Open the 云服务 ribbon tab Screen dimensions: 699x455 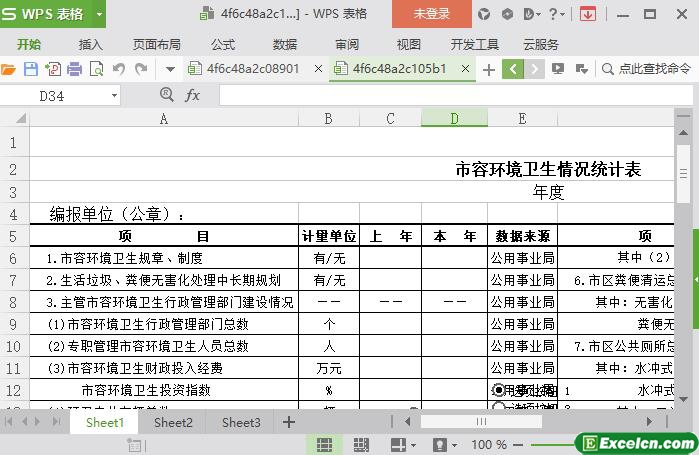pyautogui.click(x=541, y=45)
